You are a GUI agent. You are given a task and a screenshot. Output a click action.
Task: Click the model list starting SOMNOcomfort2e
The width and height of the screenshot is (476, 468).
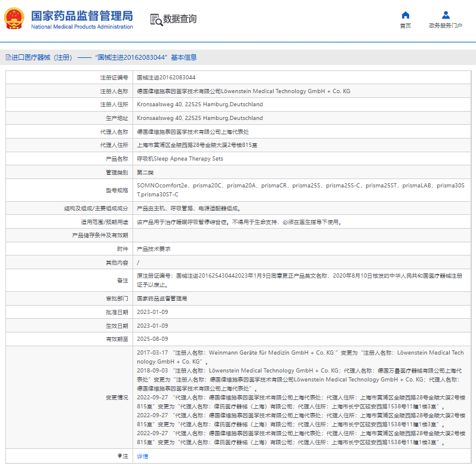[300, 190]
